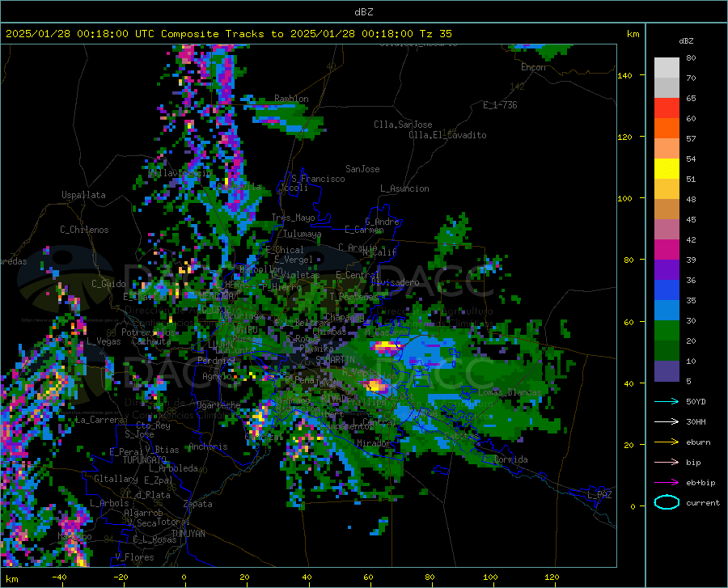Click the 54 dBZ yellow color swatch
Viewport: 728px width, 588px height.
pos(667,169)
